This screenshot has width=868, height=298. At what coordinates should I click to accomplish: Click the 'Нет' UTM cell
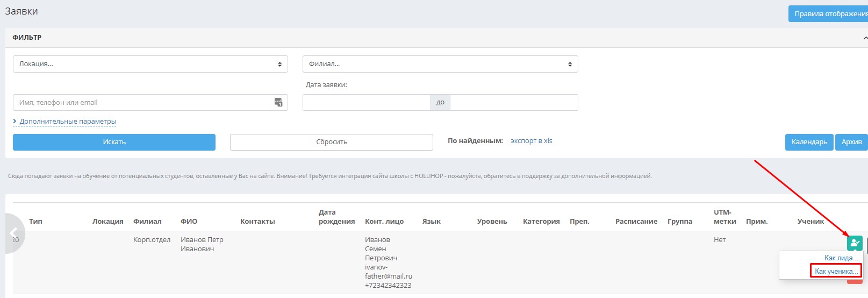pyautogui.click(x=720, y=240)
